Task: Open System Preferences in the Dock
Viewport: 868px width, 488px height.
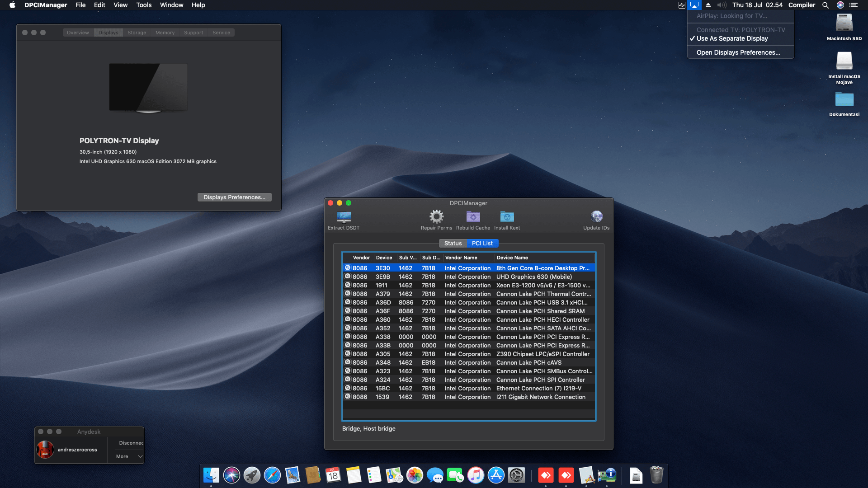Action: tap(516, 475)
